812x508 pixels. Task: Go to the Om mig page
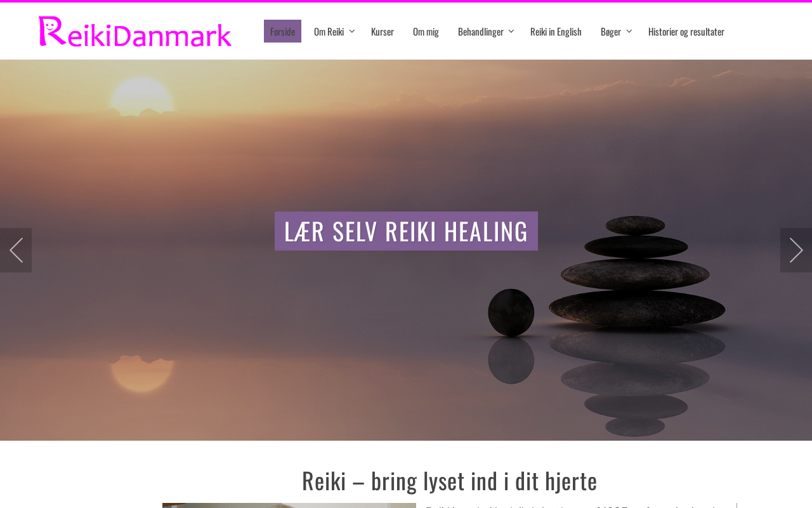426,31
